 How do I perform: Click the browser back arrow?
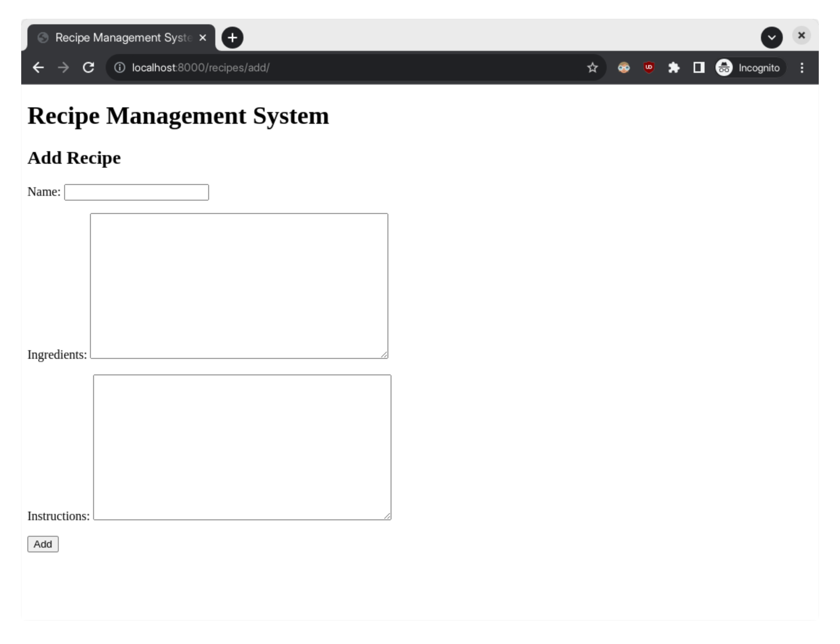pos(38,68)
